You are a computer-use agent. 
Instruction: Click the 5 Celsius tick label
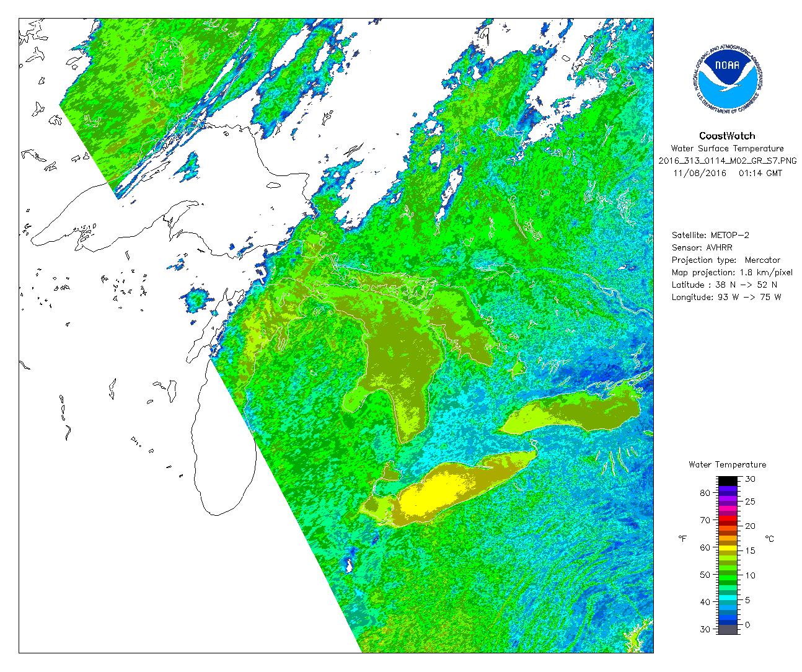tap(747, 600)
